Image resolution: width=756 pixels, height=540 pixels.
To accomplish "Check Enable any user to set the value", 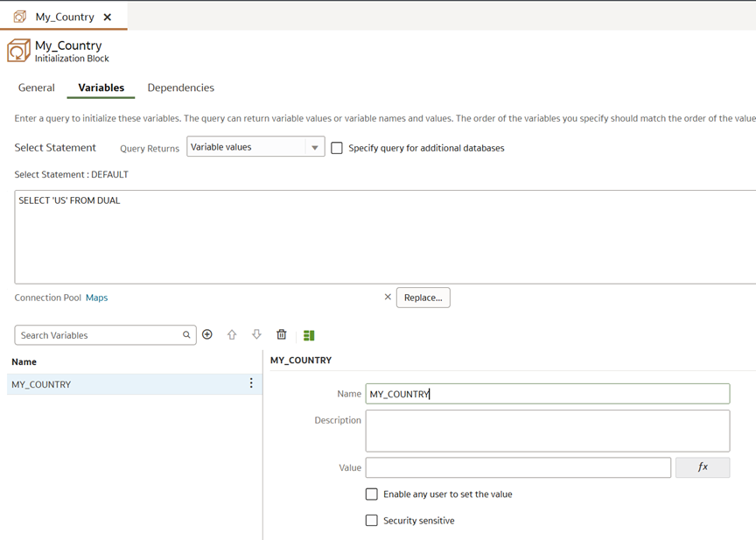I will pos(372,494).
